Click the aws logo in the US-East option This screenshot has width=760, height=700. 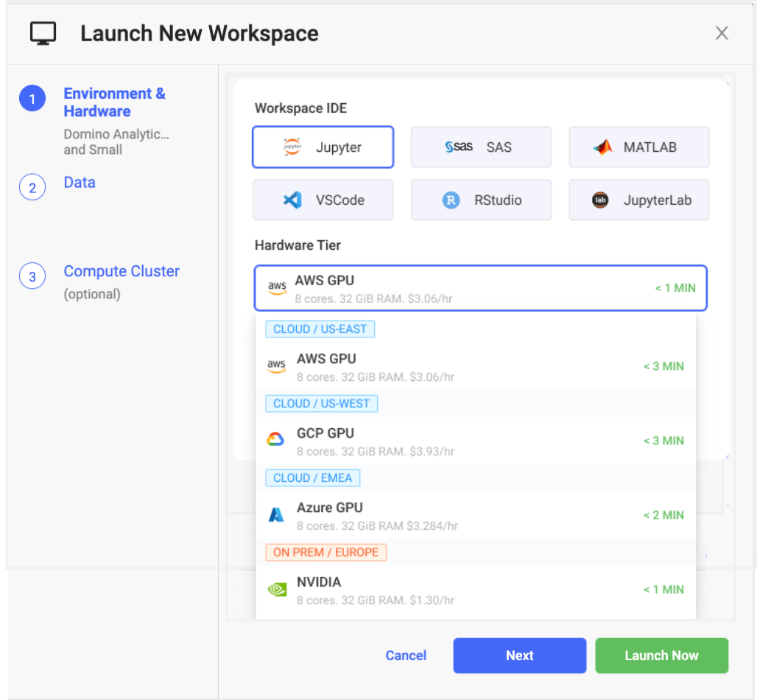pyautogui.click(x=276, y=365)
